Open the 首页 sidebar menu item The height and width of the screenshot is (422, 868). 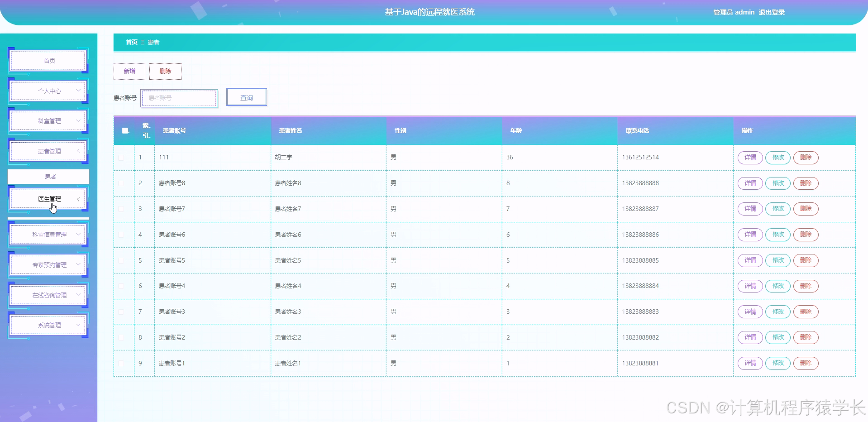tap(48, 61)
